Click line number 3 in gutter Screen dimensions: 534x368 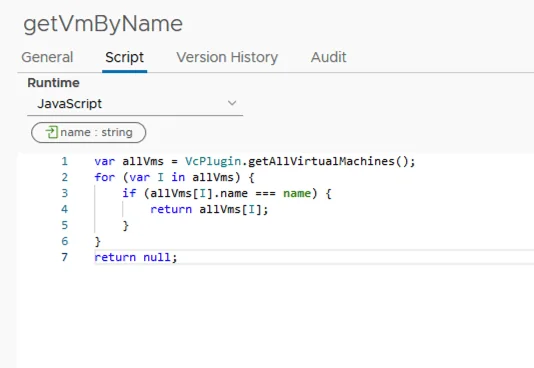click(x=64, y=193)
